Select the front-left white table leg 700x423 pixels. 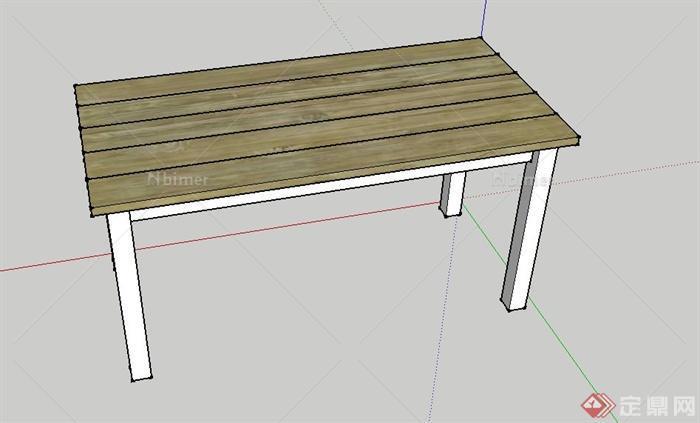(129, 297)
